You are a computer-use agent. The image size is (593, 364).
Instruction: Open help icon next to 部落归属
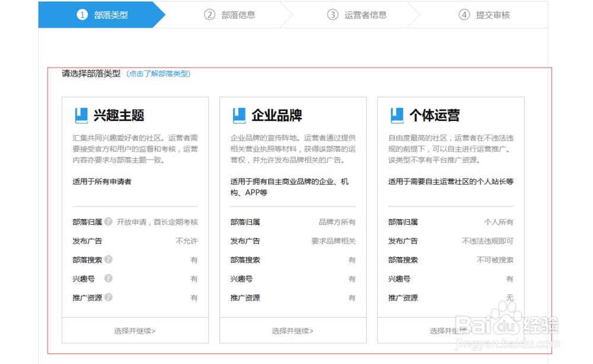(x=109, y=222)
